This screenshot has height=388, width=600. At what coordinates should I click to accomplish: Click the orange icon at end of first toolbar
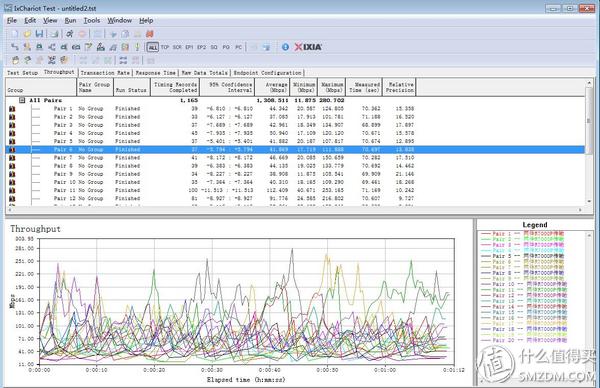click(150, 34)
